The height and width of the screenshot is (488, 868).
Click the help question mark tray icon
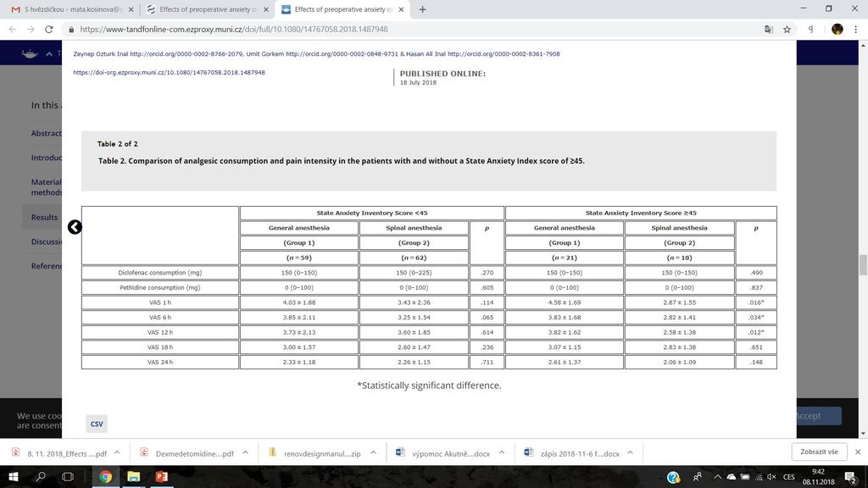[x=673, y=477]
